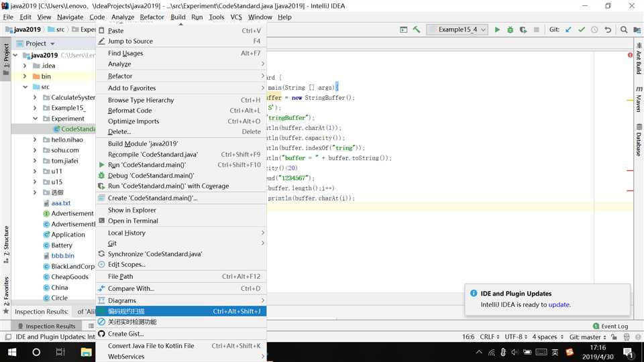Choose 关闭实时检测功能 menu entry
This screenshot has width=644, height=362.
[x=180, y=322]
